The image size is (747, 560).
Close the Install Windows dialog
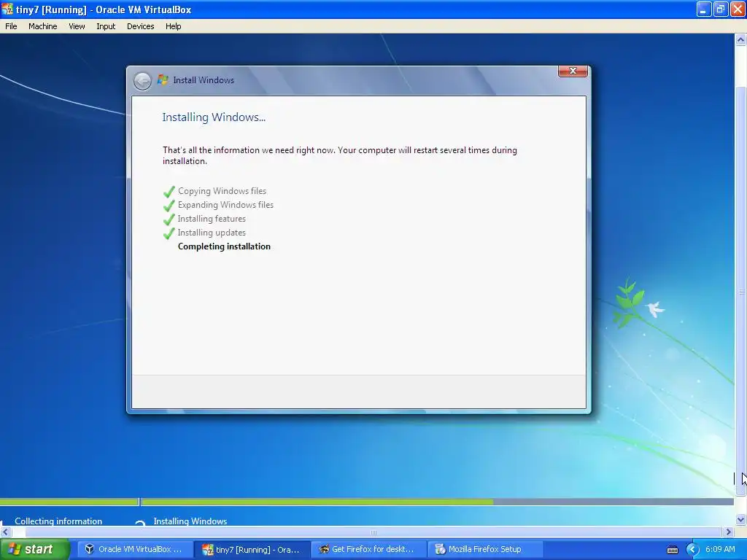point(573,71)
